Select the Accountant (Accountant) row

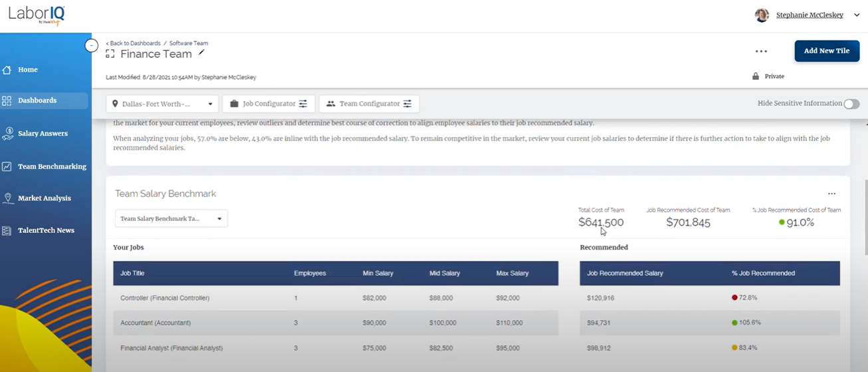336,323
